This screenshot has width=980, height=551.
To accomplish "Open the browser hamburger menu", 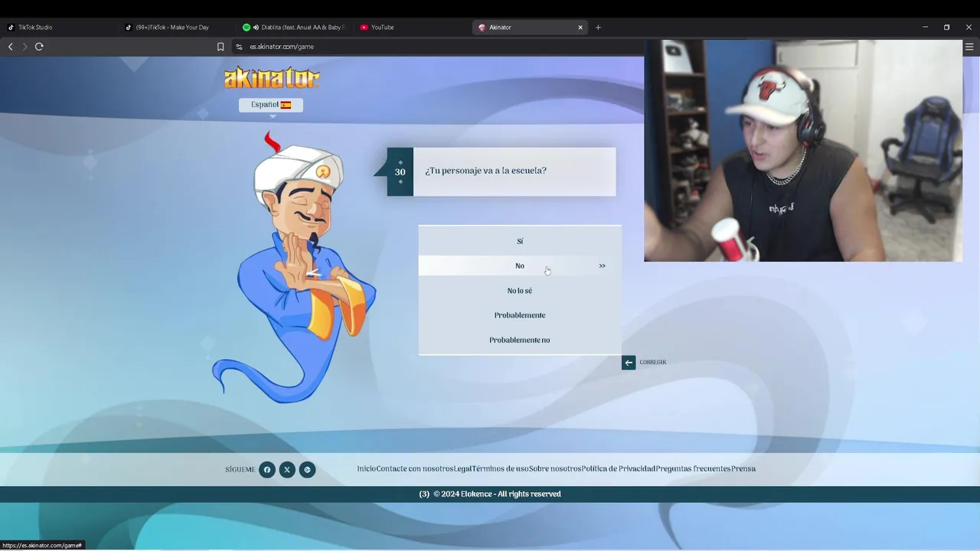I will [969, 47].
